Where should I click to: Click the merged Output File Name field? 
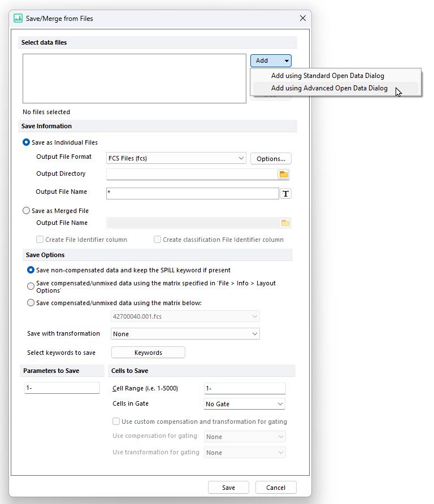point(193,223)
